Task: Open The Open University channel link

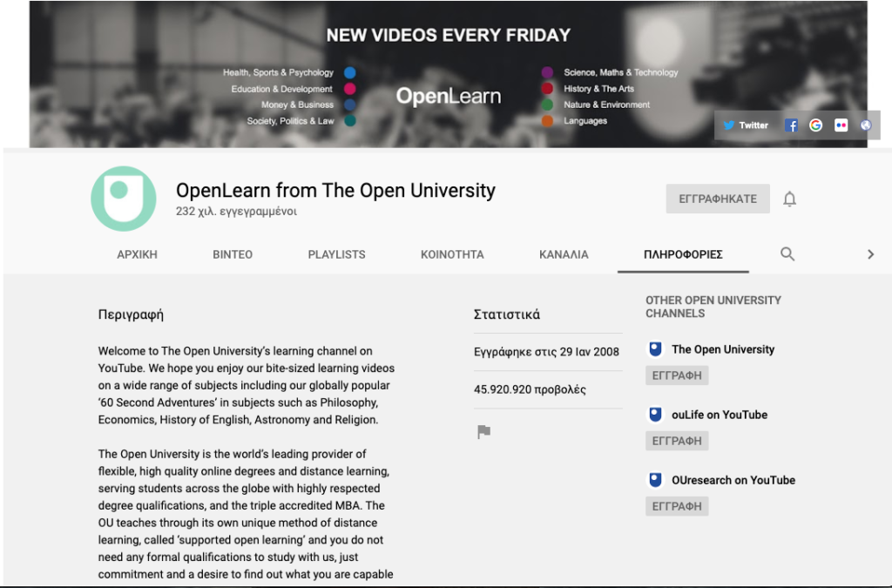Action: click(723, 349)
